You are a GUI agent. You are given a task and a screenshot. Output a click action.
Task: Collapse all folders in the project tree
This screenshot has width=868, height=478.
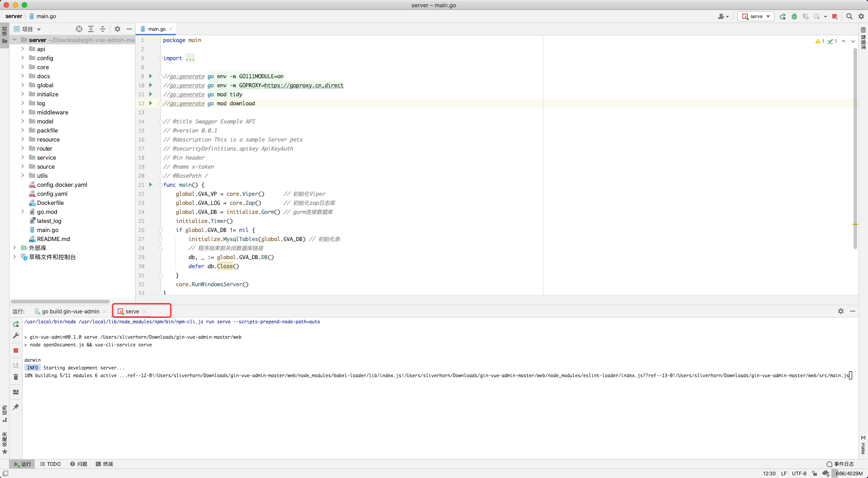click(x=103, y=29)
